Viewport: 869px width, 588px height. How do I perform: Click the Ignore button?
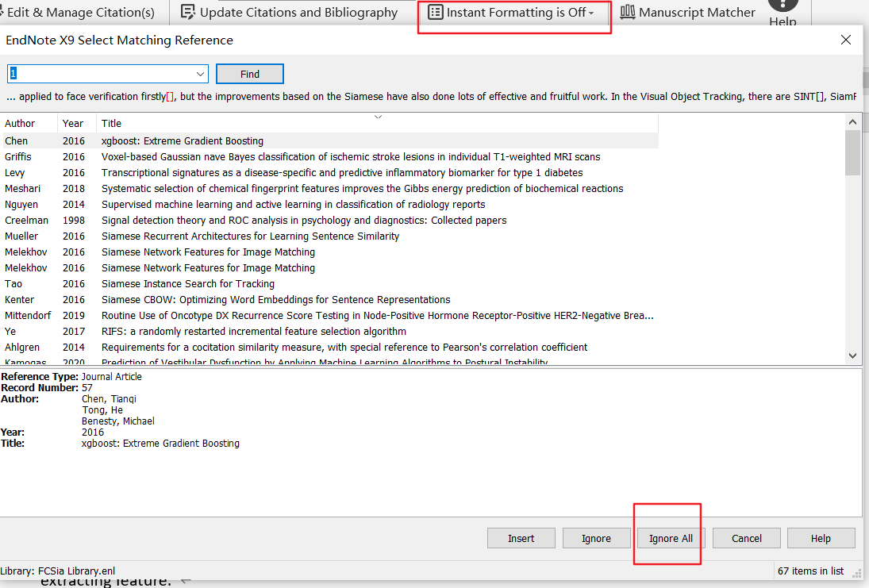coord(596,538)
